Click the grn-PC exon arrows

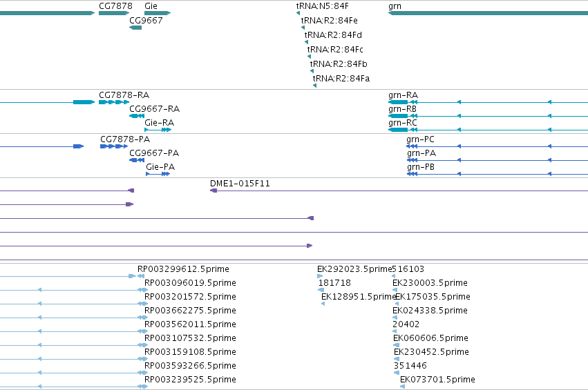pyautogui.click(x=412, y=146)
